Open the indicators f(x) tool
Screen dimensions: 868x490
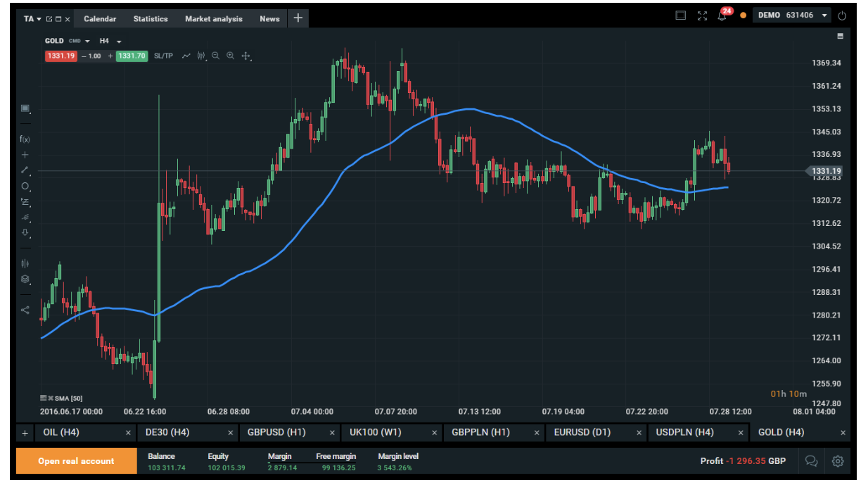(x=25, y=139)
